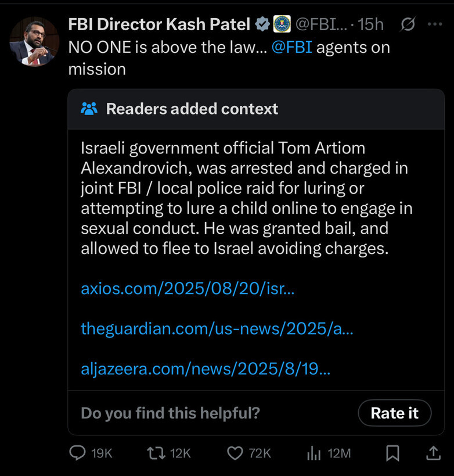
Task: Click the FBI seal affiliation badge
Action: click(x=282, y=24)
